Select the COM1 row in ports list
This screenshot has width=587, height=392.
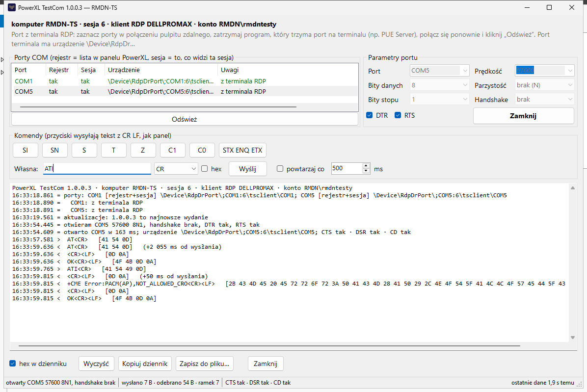186,81
